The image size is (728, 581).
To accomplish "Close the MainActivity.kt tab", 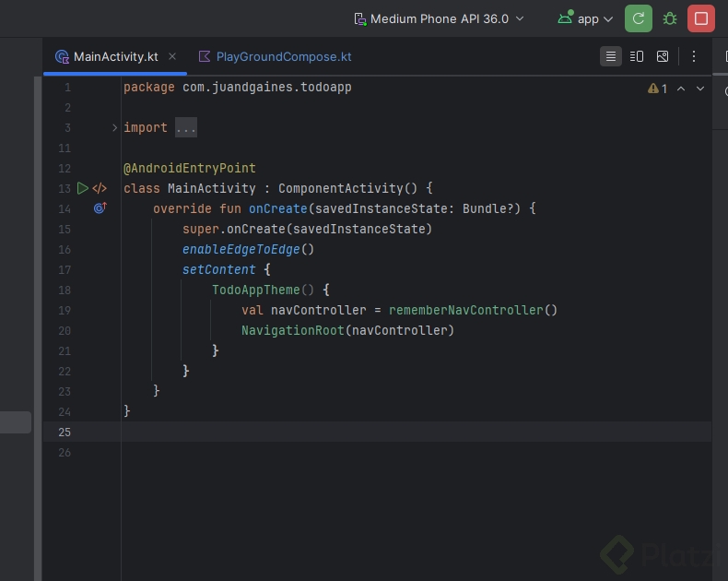I will click(172, 56).
